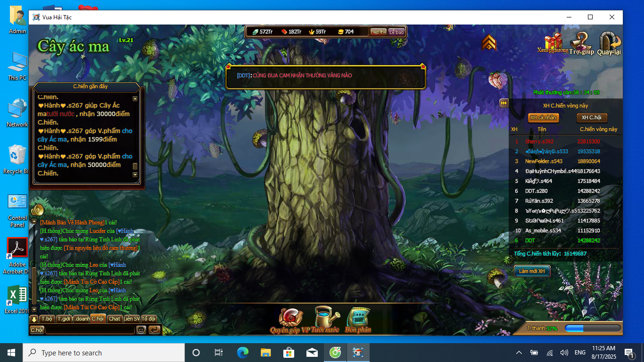Image resolution: width=644 pixels, height=362 pixels.
Task: Click player RủYãn.s392 in the ranking
Action: point(539,201)
